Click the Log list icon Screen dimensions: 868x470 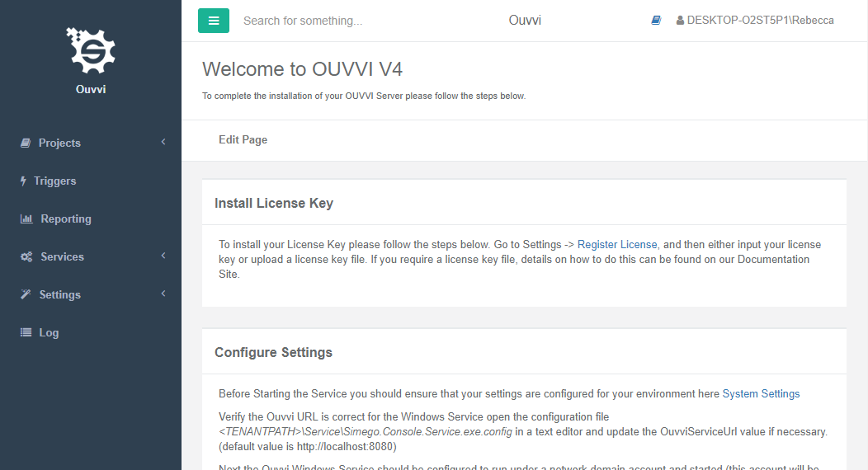[x=26, y=332]
